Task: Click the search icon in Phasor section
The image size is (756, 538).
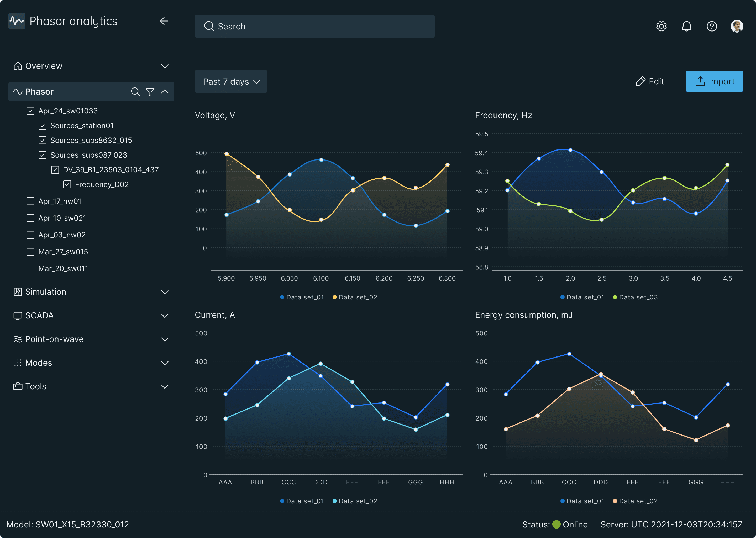Action: tap(135, 92)
